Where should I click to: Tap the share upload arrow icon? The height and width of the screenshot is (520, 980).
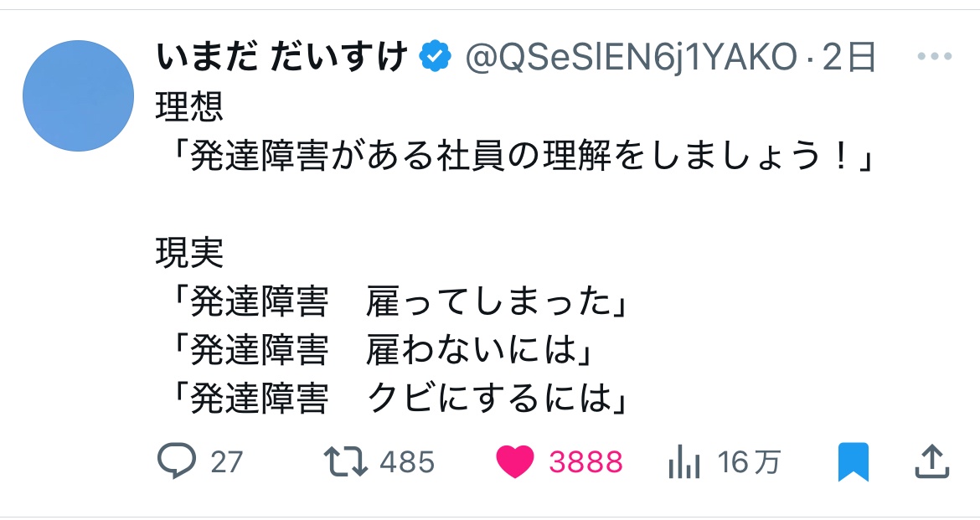click(x=932, y=461)
